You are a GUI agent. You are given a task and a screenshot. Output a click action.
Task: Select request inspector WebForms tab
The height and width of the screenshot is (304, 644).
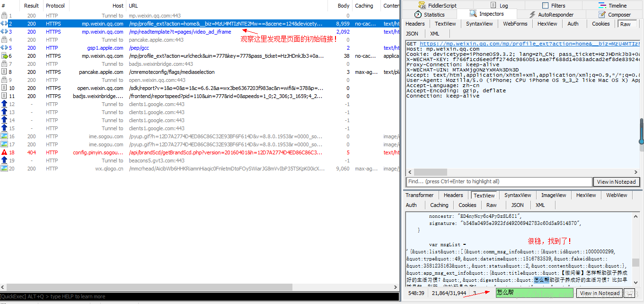tap(515, 24)
